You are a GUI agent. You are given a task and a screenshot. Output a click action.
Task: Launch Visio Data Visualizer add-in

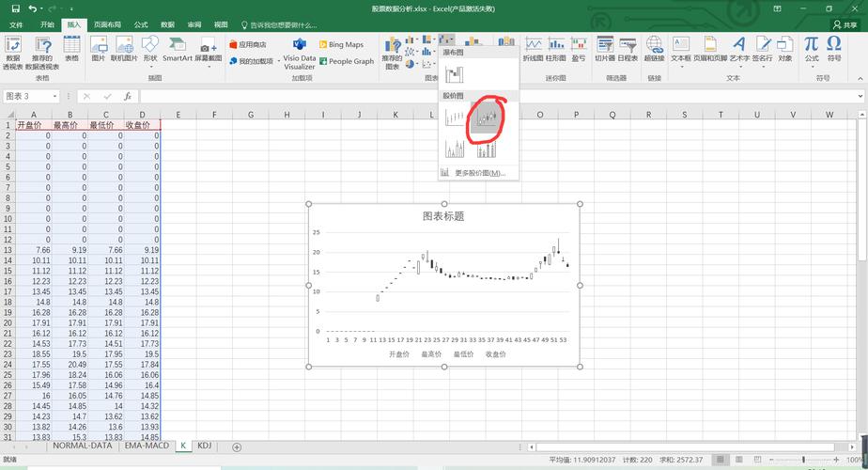pos(300,54)
